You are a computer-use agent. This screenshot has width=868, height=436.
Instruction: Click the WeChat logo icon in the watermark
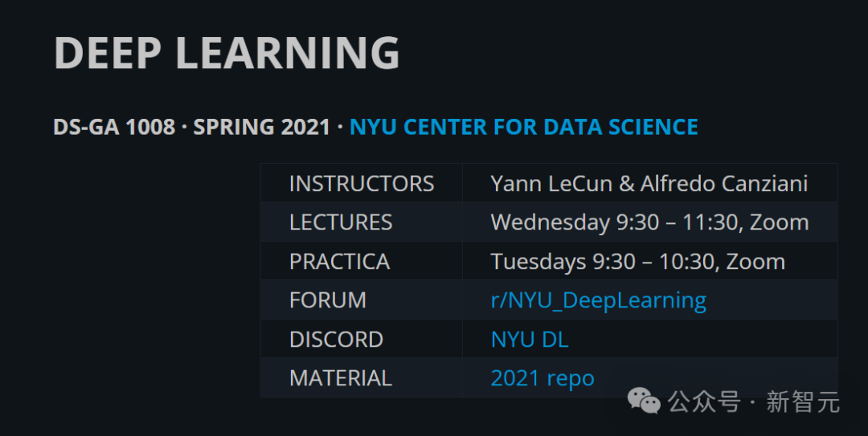click(644, 401)
